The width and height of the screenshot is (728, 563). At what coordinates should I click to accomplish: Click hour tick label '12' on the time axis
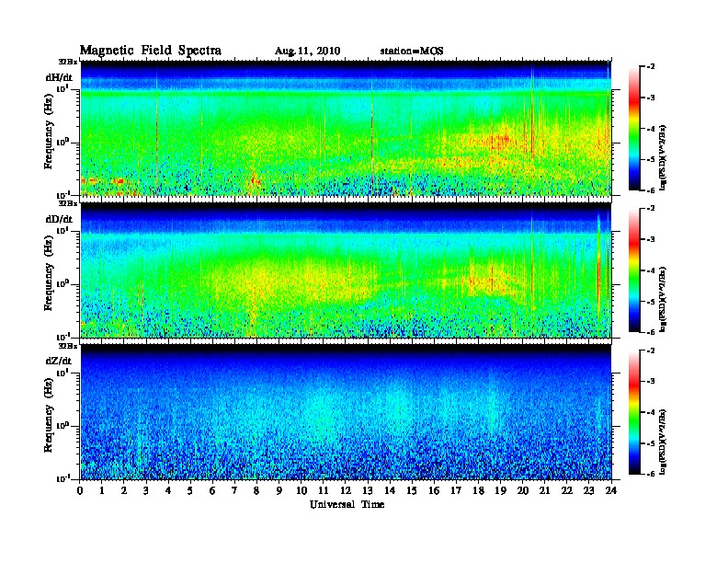click(x=346, y=490)
